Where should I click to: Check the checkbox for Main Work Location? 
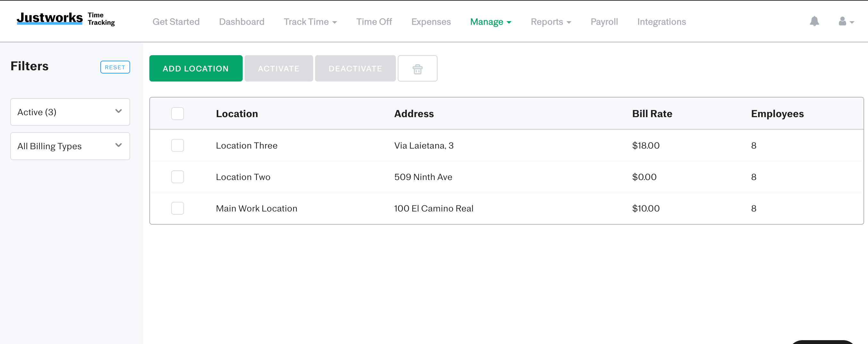coord(177,208)
